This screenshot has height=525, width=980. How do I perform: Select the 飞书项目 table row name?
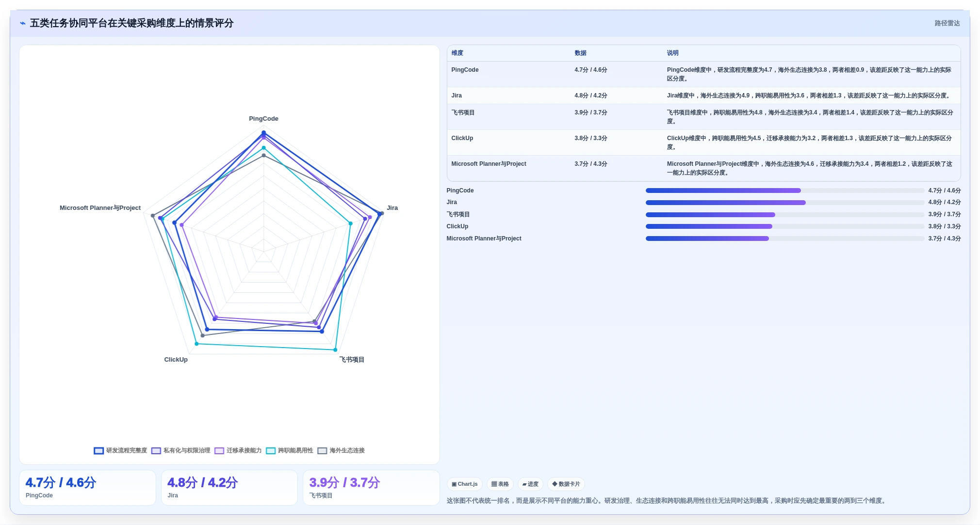tap(463, 112)
